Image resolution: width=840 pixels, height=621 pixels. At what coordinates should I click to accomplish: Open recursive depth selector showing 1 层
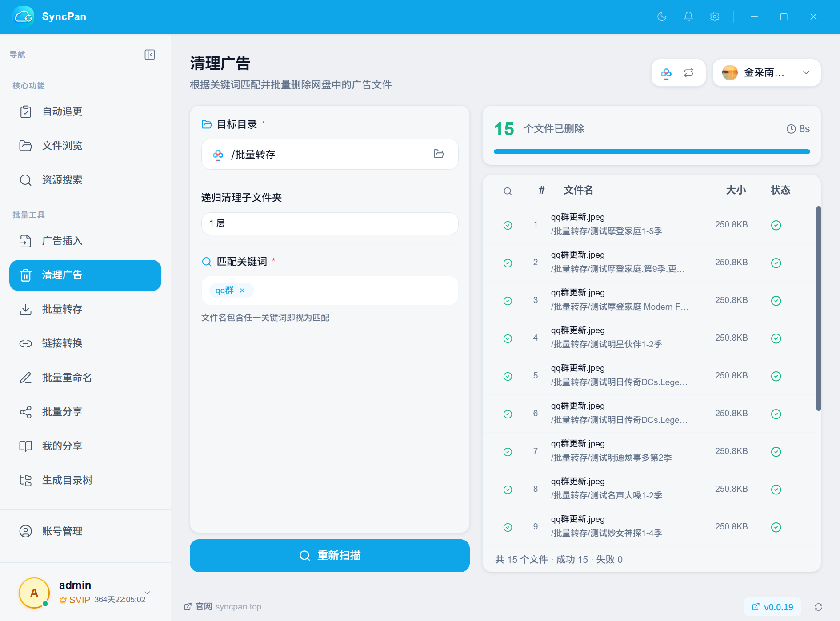coord(330,223)
